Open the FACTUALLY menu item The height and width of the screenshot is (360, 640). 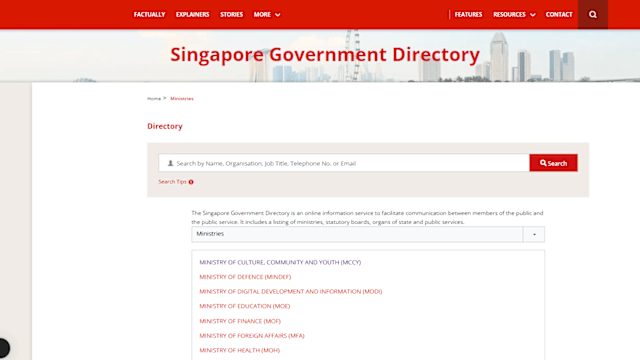pos(149,15)
